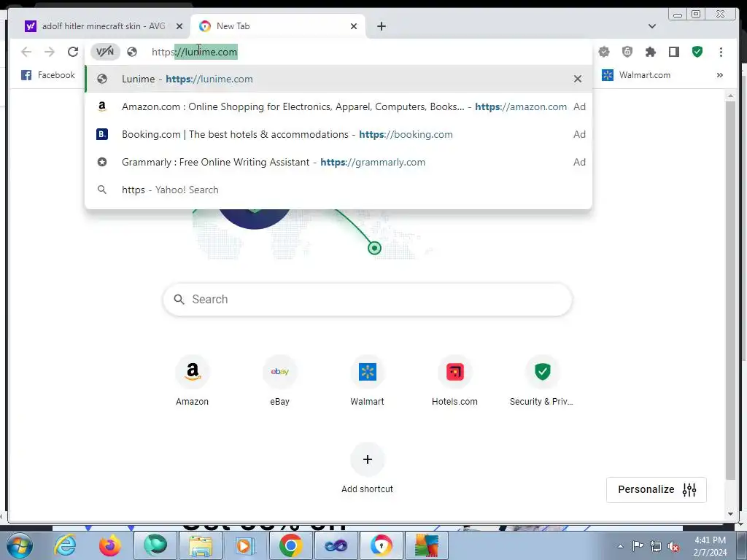
Task: Open the Facebook bookmark
Action: pyautogui.click(x=48, y=75)
